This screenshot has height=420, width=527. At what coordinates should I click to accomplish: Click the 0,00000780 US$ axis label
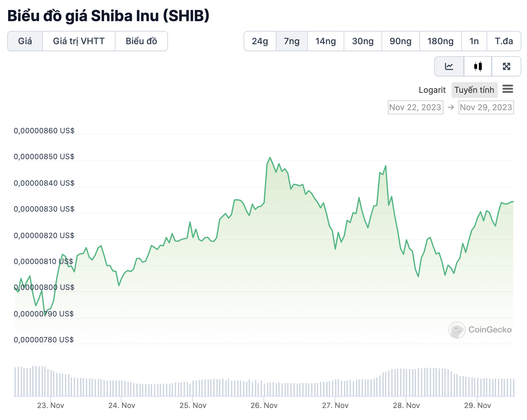(44, 340)
